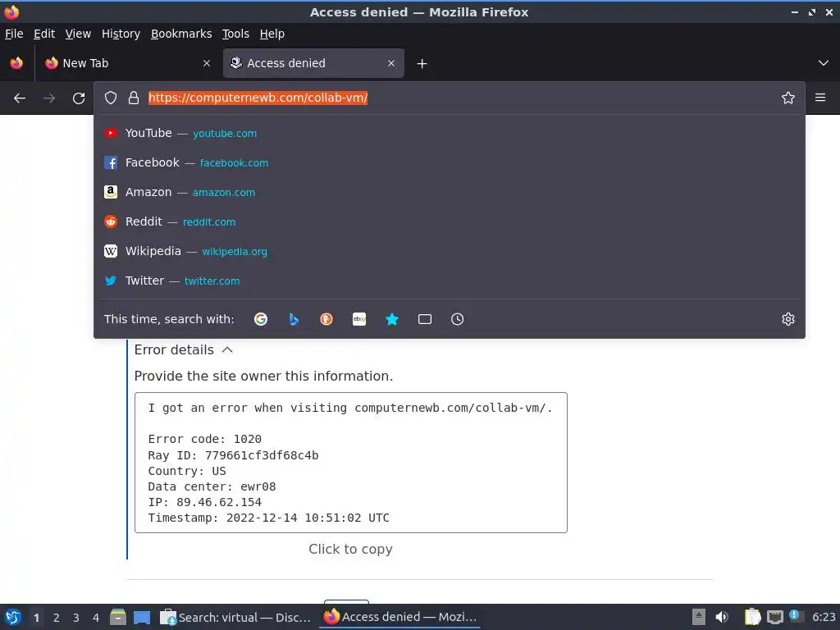Screen dimensions: 840x630
Task: Click the 6:23 clock
Action: coord(824,617)
